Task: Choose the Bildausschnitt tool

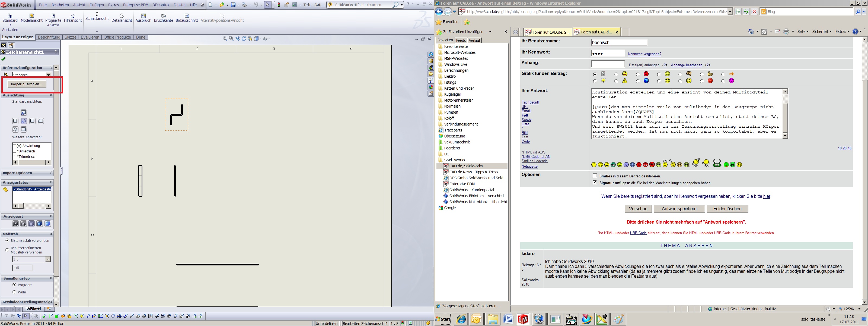Action: [x=187, y=16]
